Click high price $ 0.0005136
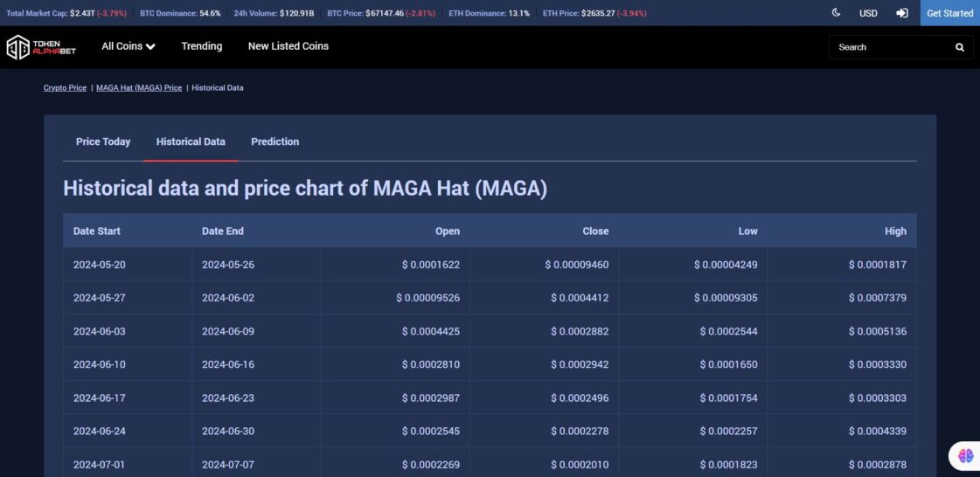 point(878,331)
